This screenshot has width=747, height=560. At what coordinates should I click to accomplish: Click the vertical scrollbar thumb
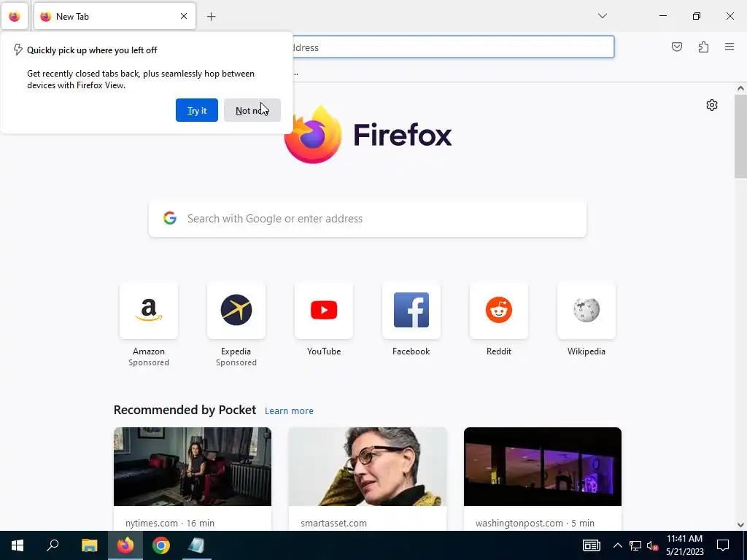(x=740, y=136)
